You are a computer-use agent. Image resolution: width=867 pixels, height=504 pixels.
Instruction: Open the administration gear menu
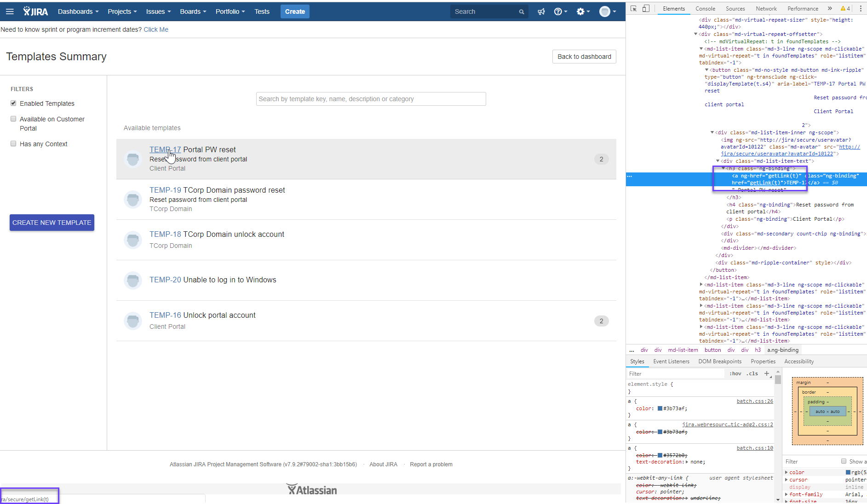(583, 11)
